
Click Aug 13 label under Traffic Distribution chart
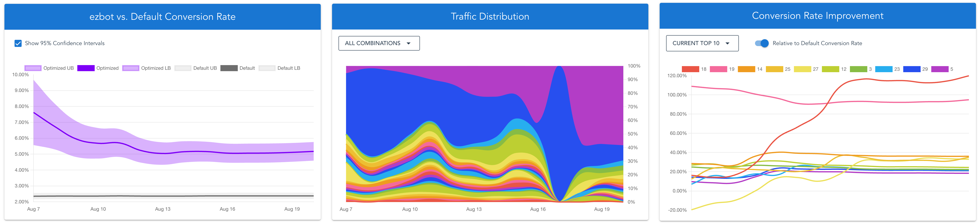click(474, 209)
